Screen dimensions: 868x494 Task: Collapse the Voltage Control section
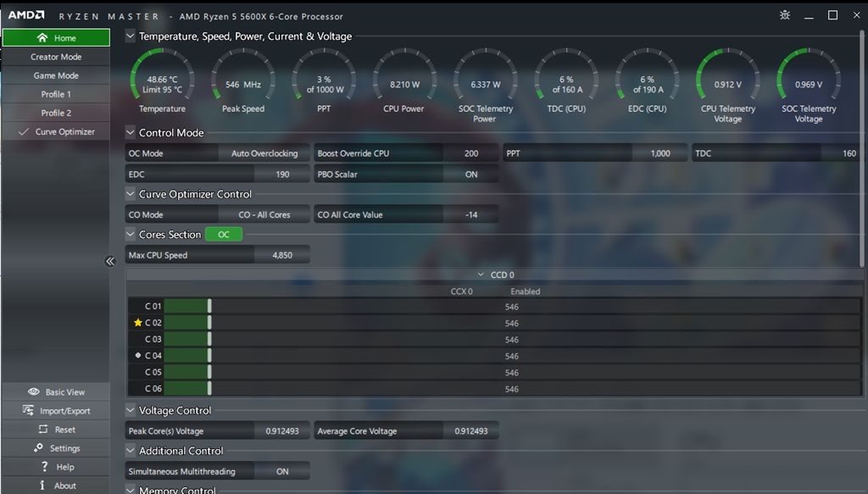(130, 410)
